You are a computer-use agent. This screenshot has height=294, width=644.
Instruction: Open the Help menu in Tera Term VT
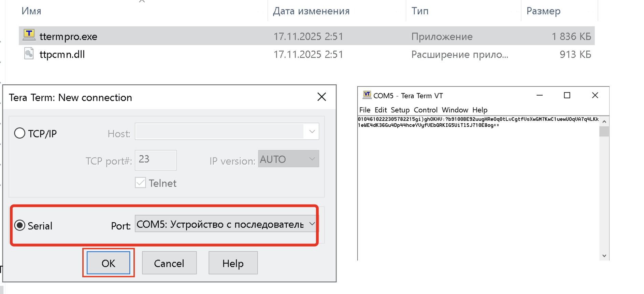pos(480,110)
